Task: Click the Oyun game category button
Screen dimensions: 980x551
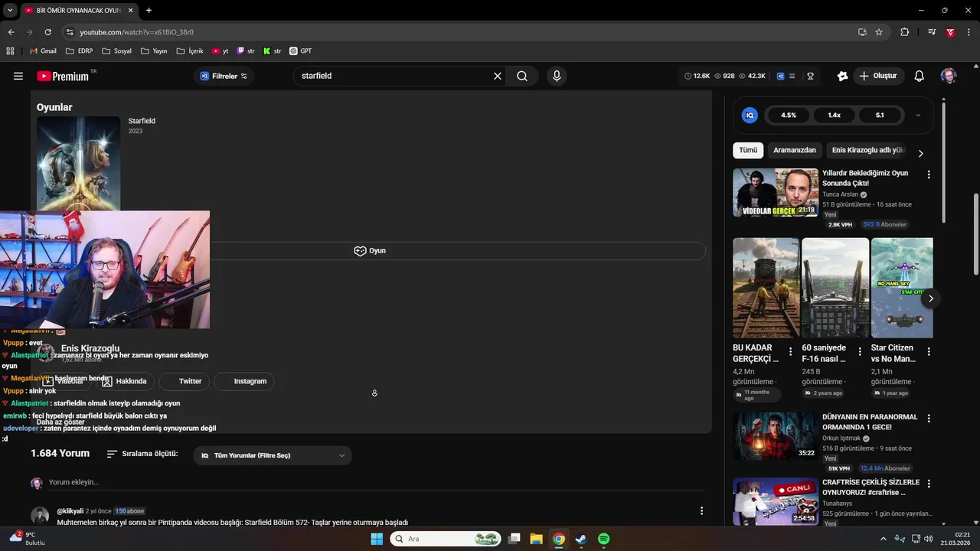Action: tap(371, 251)
